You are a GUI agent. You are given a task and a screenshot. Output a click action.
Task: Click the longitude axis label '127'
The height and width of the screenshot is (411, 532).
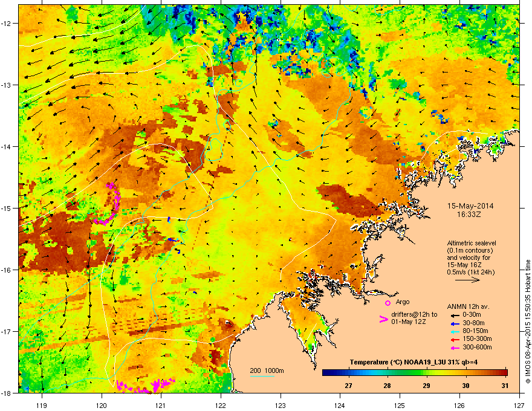519,405
